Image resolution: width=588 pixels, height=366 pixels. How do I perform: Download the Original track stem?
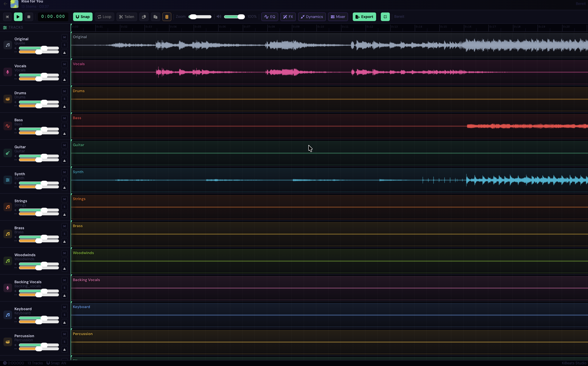point(64,53)
